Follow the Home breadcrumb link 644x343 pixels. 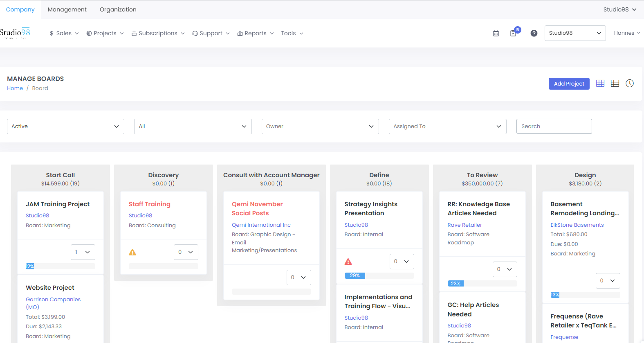[15, 88]
